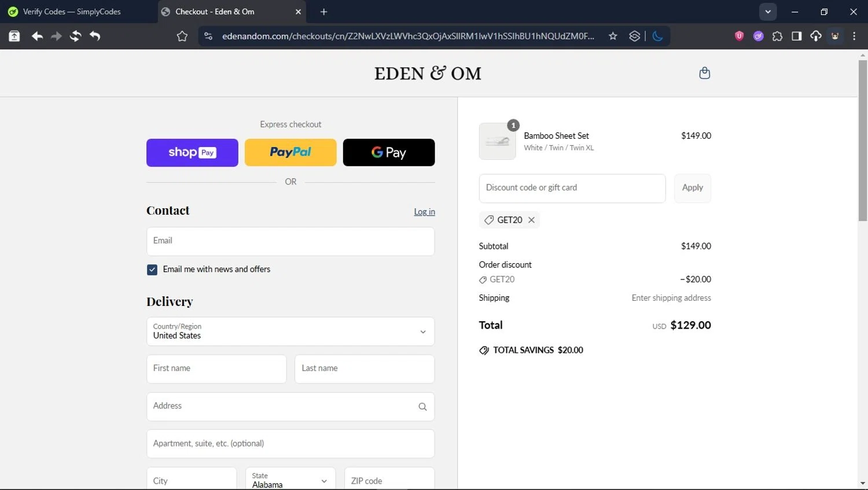Pay with PayPal express button

tap(290, 153)
